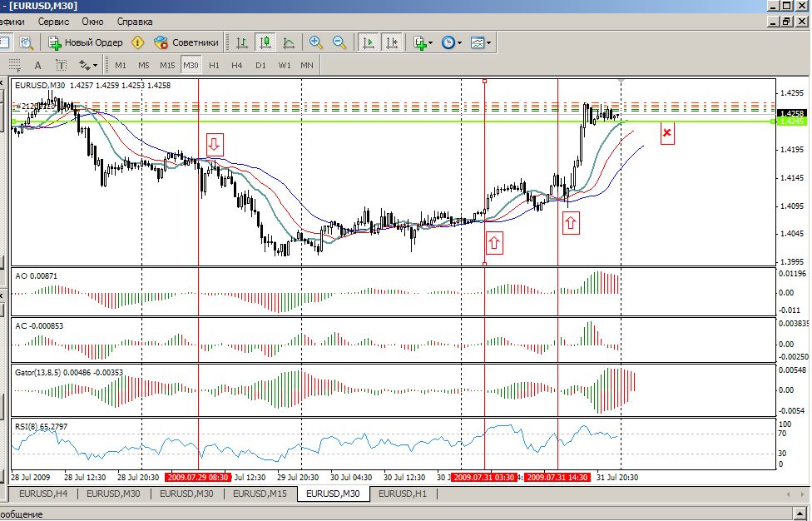Click the Gator(13,8,5) indicator label
The height and width of the screenshot is (521, 812).
point(69,372)
